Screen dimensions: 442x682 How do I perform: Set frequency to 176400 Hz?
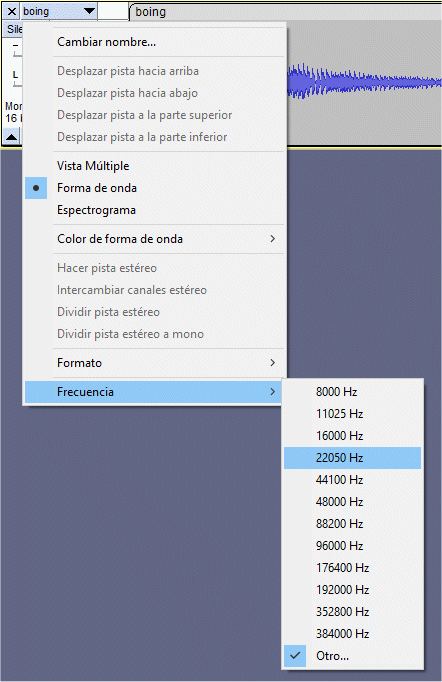[352, 568]
